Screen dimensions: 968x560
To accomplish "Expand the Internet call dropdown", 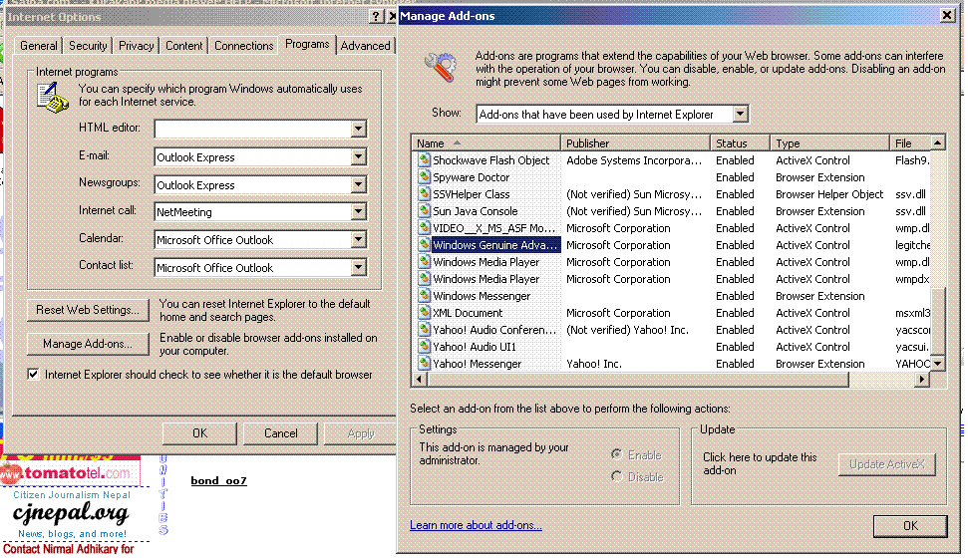I will (x=359, y=212).
